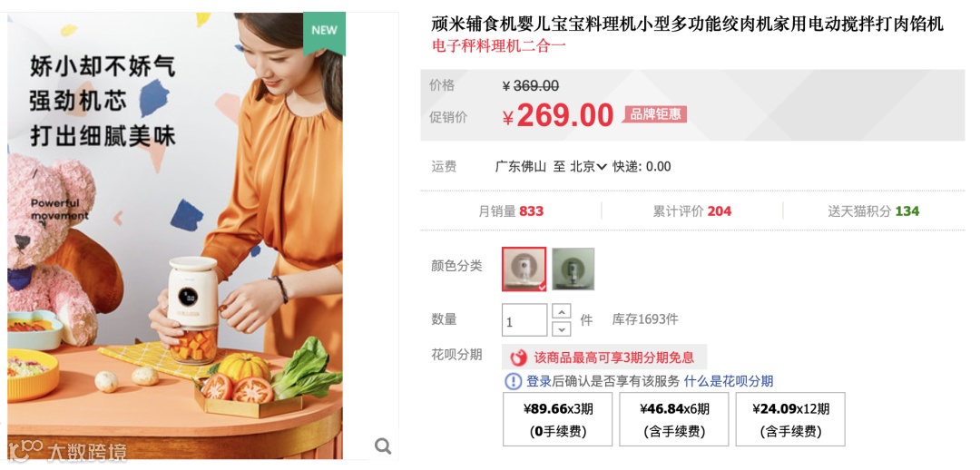
Task: Click the green NEW badge on the photo
Action: pos(324,33)
